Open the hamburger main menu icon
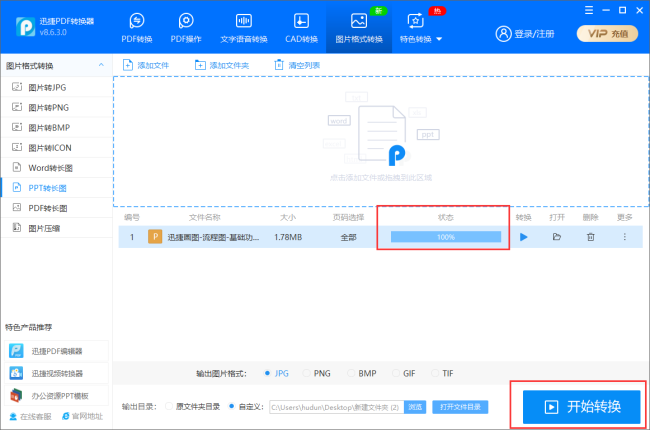The image size is (650, 430). 589,10
